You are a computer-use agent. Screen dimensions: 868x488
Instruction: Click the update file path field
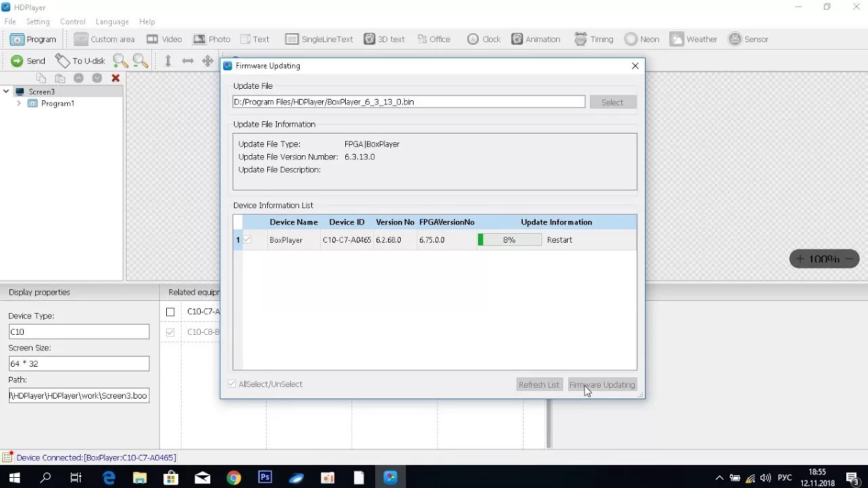pos(408,102)
